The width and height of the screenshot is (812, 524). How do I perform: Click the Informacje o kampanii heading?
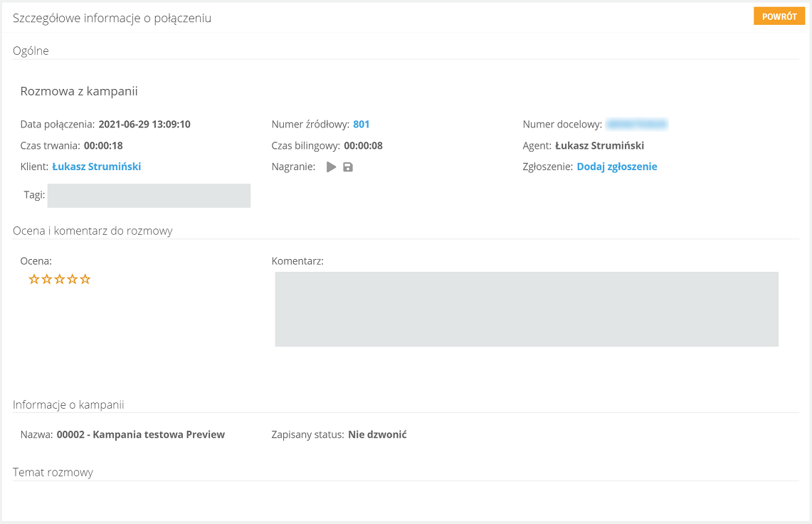68,405
